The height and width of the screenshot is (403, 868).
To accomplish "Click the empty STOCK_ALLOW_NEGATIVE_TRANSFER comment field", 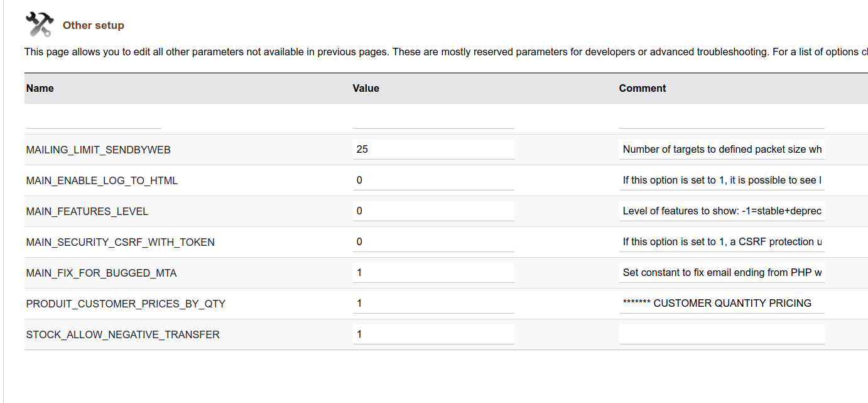I will pos(722,334).
